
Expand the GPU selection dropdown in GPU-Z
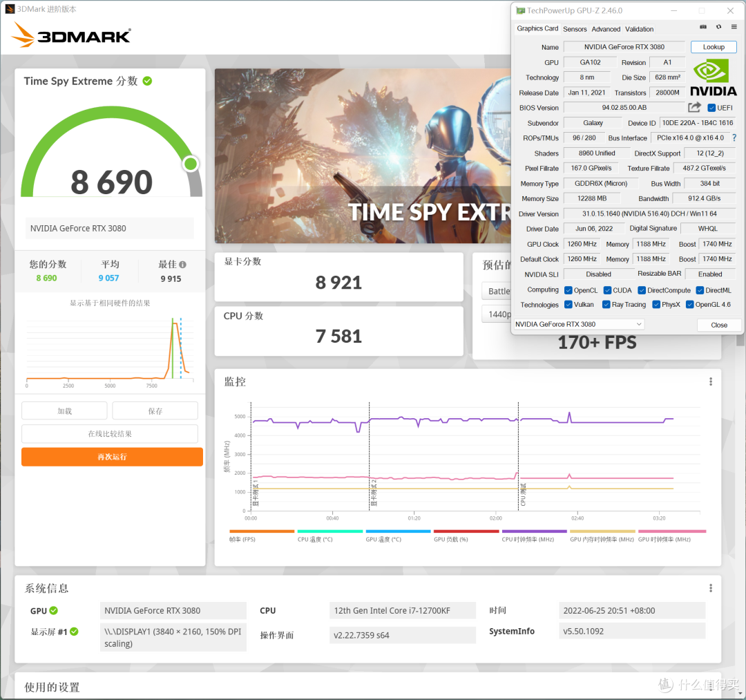pos(579,324)
